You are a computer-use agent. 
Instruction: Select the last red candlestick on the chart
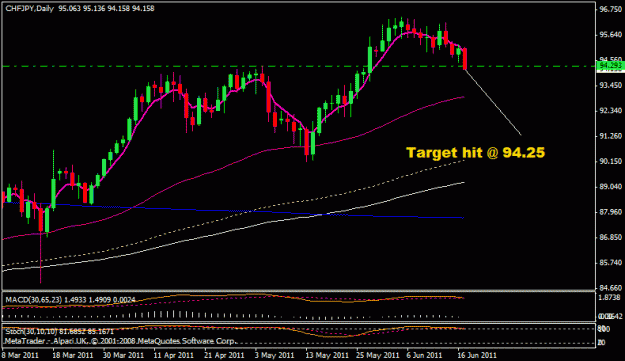click(465, 59)
